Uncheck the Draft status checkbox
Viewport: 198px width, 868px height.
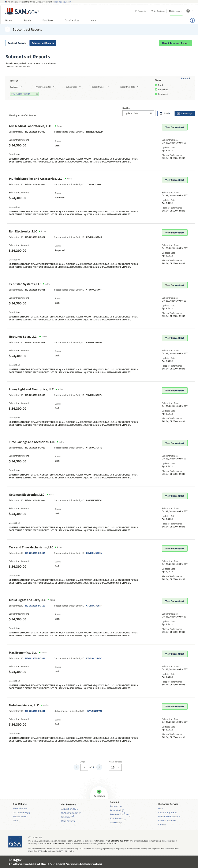pos(156,85)
